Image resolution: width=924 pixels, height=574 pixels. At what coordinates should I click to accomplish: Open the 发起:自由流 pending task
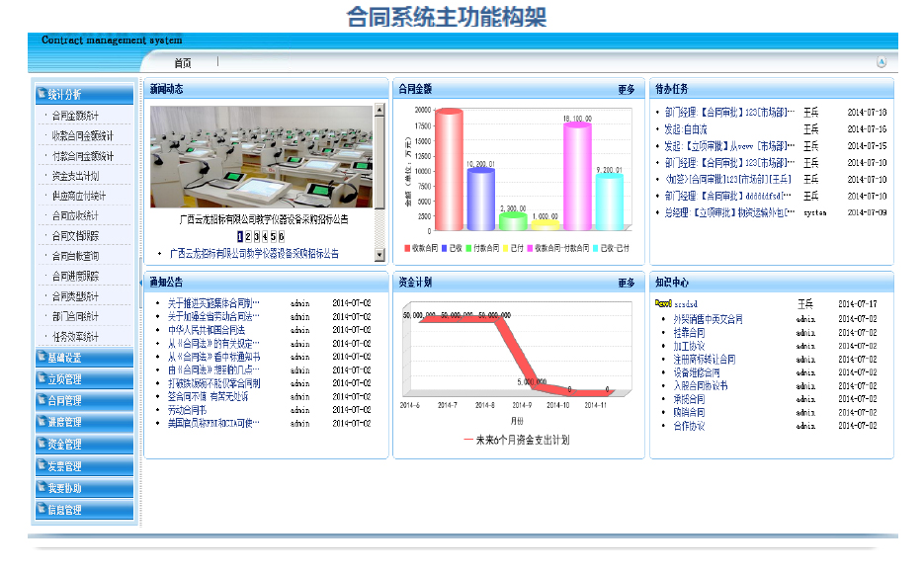pyautogui.click(x=686, y=129)
